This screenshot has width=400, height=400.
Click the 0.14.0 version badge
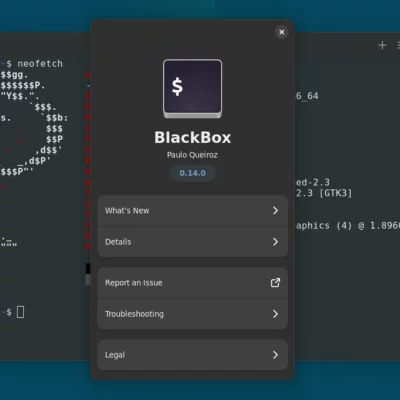(193, 173)
